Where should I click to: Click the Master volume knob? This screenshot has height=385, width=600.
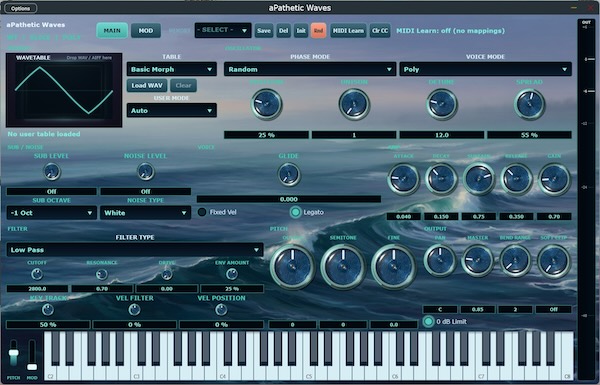pos(478,261)
